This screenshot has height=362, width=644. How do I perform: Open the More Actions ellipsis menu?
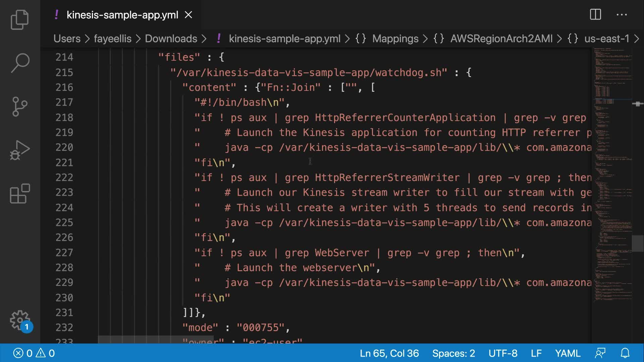622,15
